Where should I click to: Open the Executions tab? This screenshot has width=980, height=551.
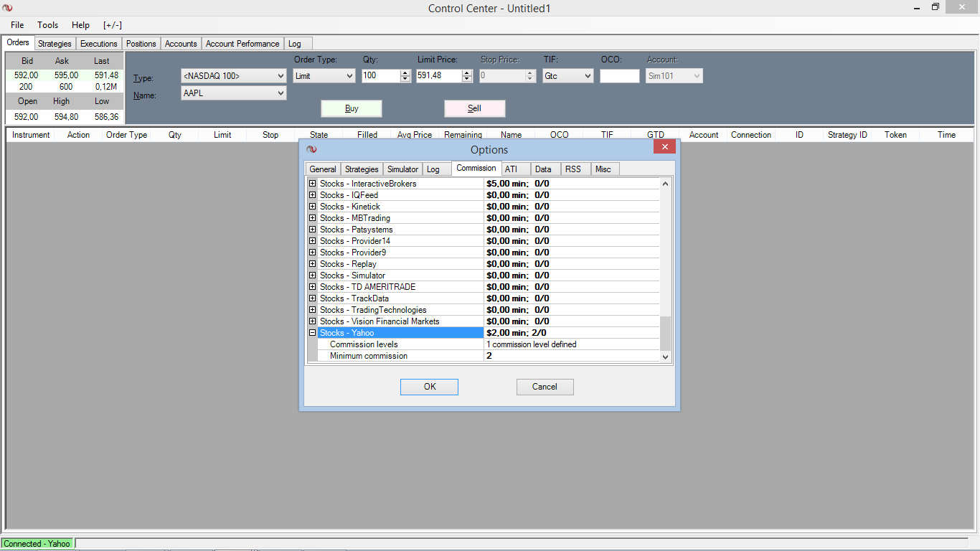[x=98, y=44]
